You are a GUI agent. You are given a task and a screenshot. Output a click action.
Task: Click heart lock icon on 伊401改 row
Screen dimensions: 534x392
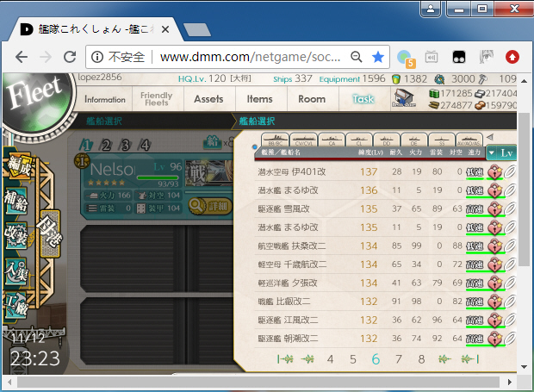coord(494,171)
